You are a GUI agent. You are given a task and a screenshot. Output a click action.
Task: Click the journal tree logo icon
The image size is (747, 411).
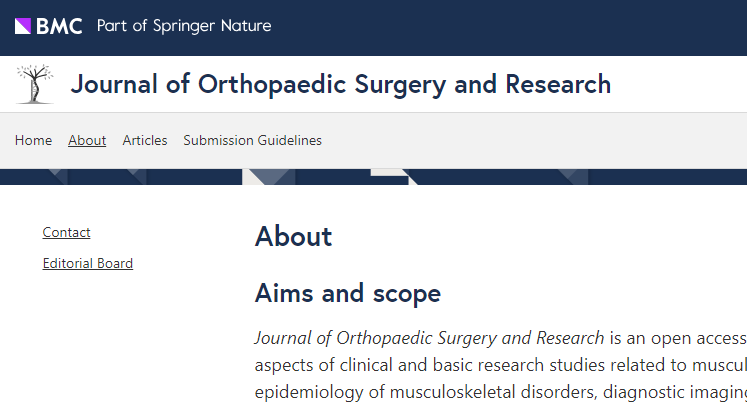35,84
